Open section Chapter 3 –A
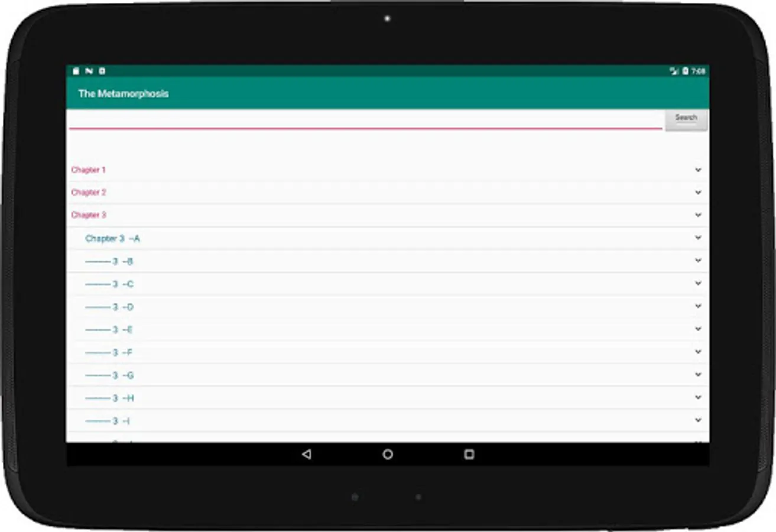 [x=388, y=238]
